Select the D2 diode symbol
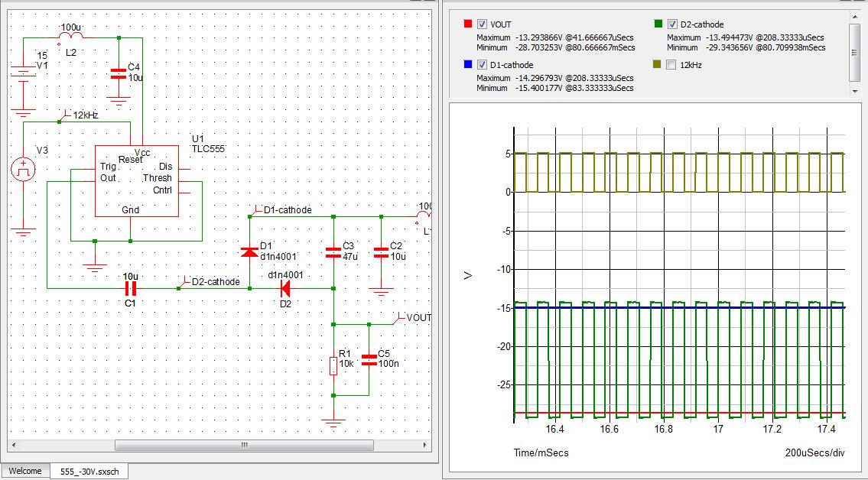This screenshot has width=868, height=480. [x=285, y=288]
